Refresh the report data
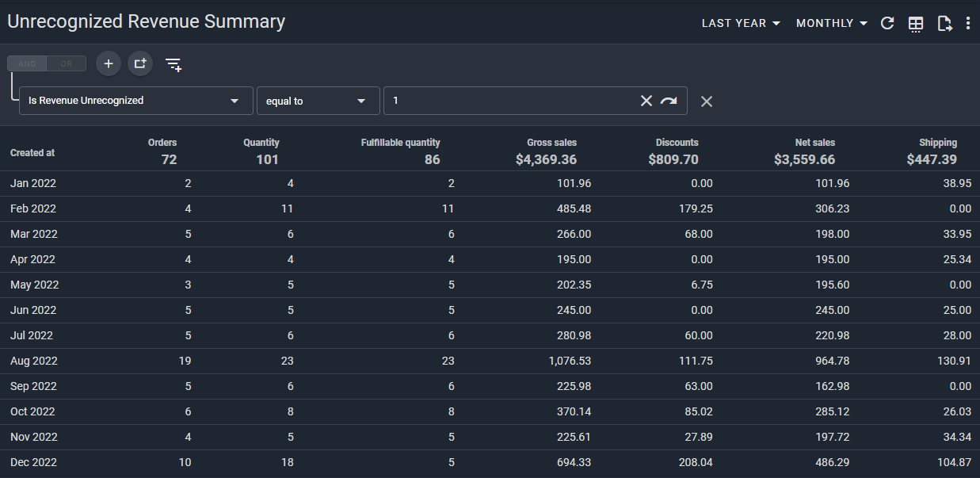This screenshot has height=478, width=980. click(887, 23)
